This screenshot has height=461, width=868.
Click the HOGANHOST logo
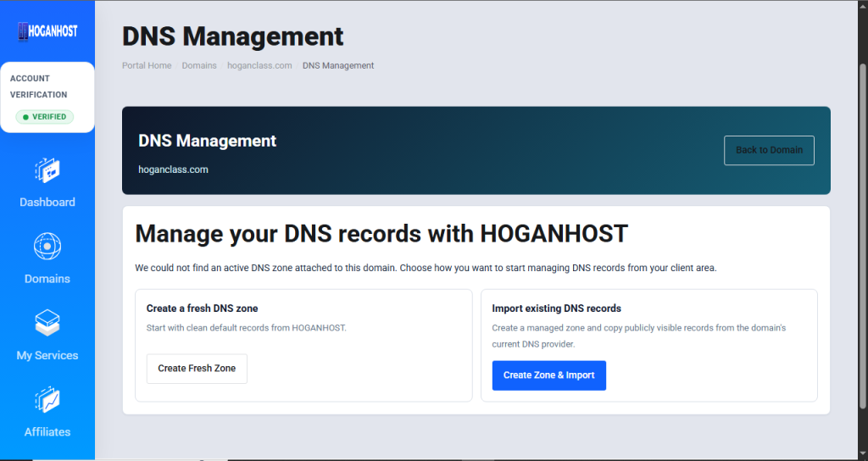coord(47,31)
